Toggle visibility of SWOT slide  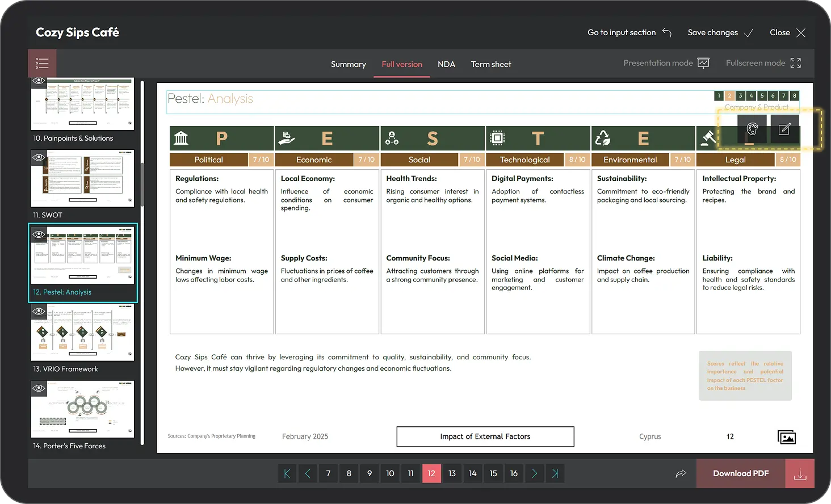point(39,157)
